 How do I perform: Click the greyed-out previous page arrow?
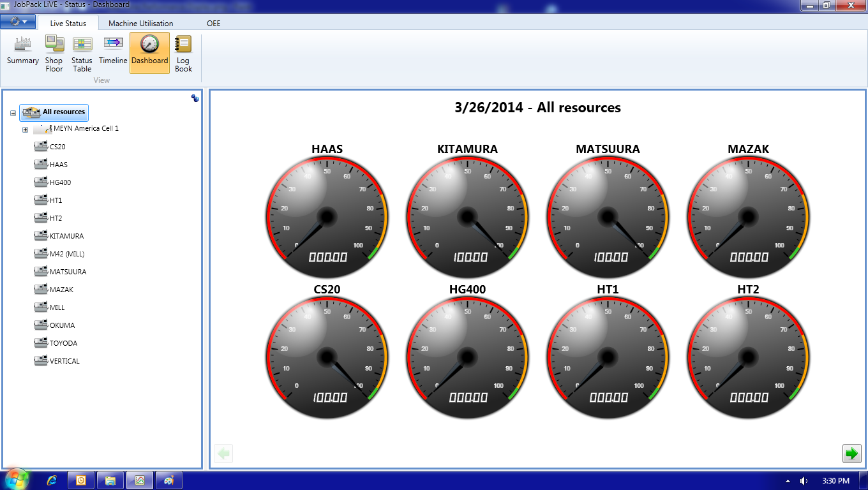tap(223, 454)
